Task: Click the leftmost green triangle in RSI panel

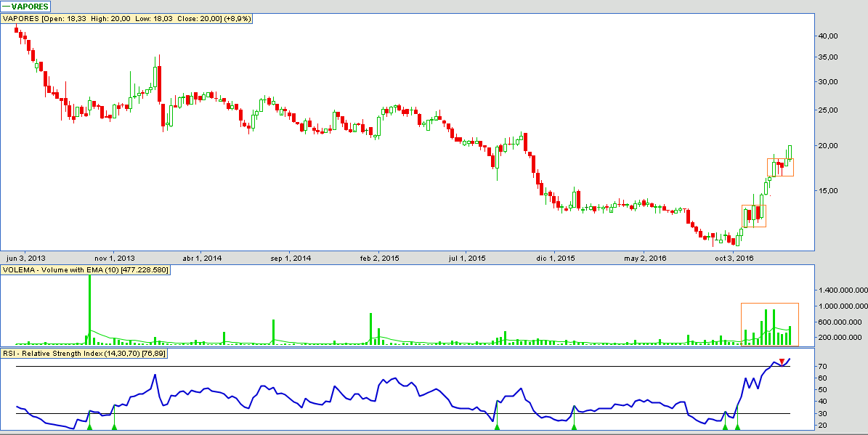Action: pos(89,426)
